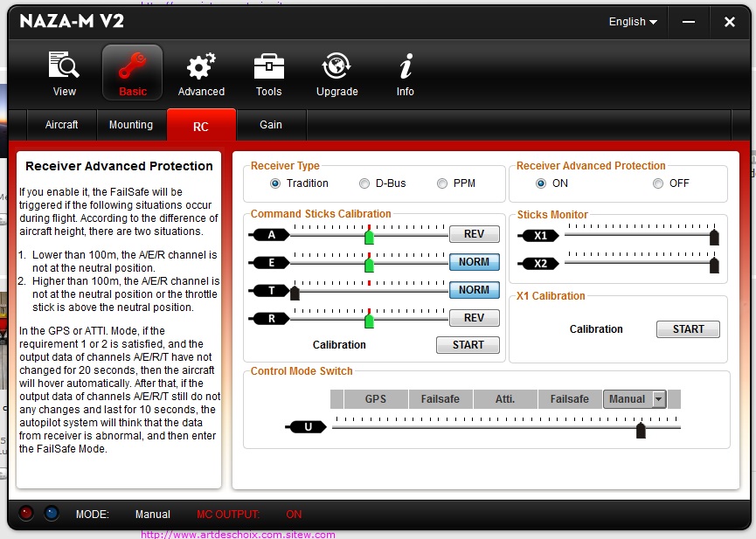Toggle NORM button for channel E
Image resolution: width=756 pixels, height=539 pixels.
tap(475, 262)
